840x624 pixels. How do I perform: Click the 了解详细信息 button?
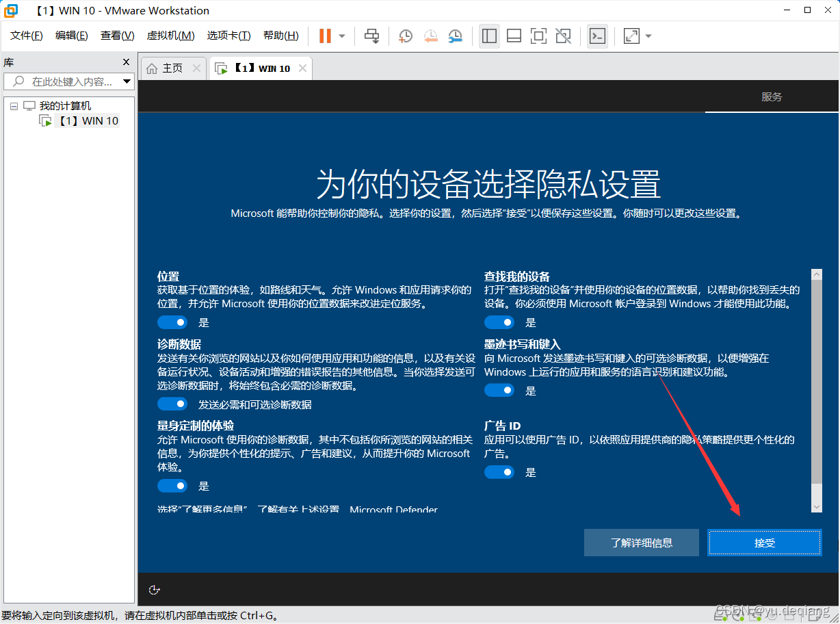click(642, 543)
